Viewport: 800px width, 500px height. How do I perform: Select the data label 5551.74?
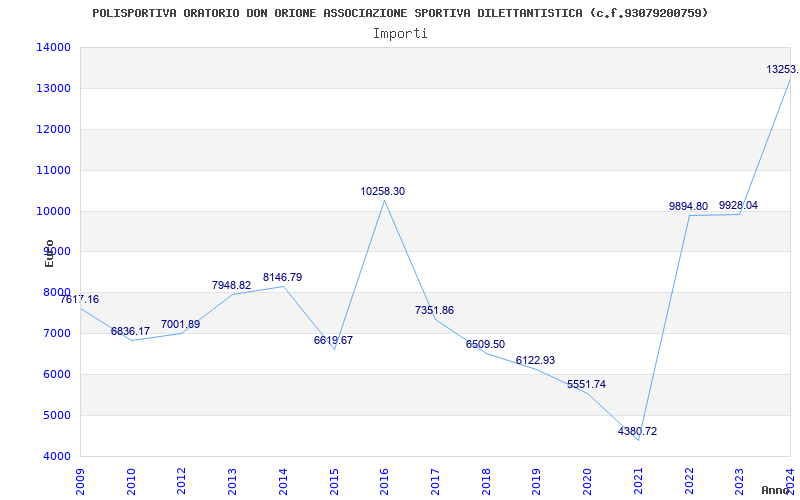(586, 384)
